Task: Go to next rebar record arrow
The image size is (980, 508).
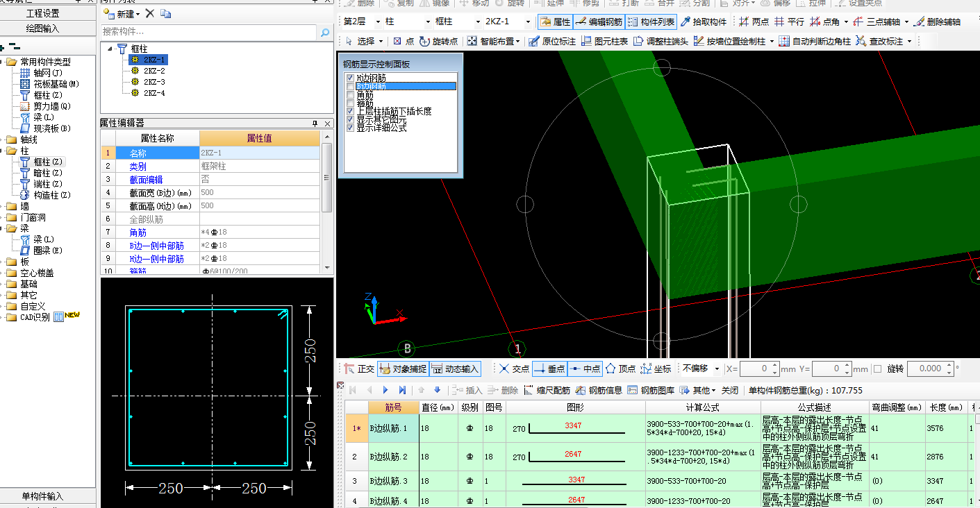Action: pyautogui.click(x=385, y=390)
